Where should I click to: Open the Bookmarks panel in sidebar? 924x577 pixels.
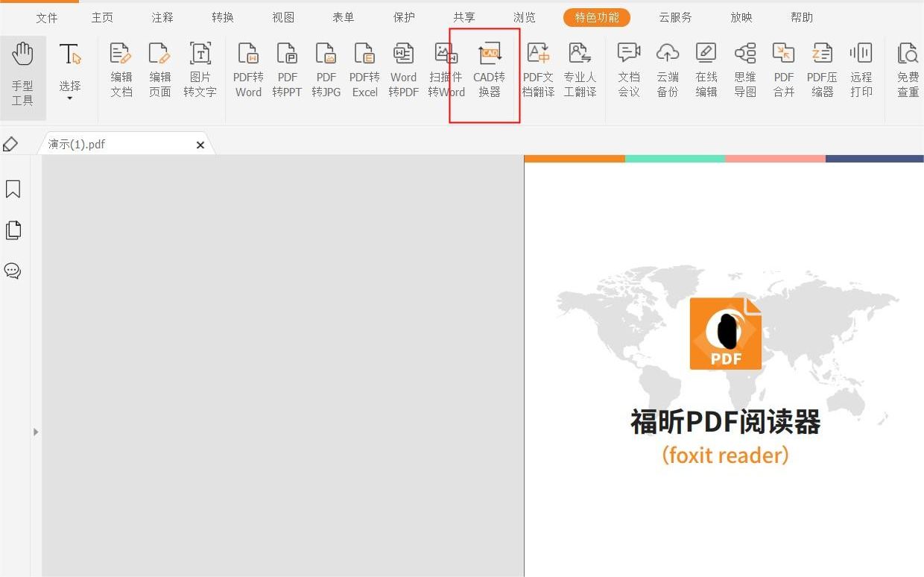coord(13,189)
